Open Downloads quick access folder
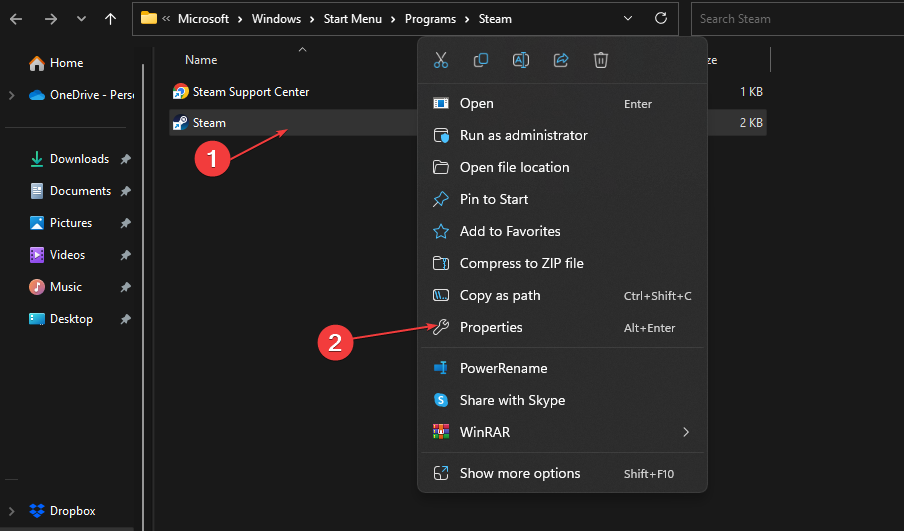This screenshot has height=531, width=904. (x=69, y=159)
